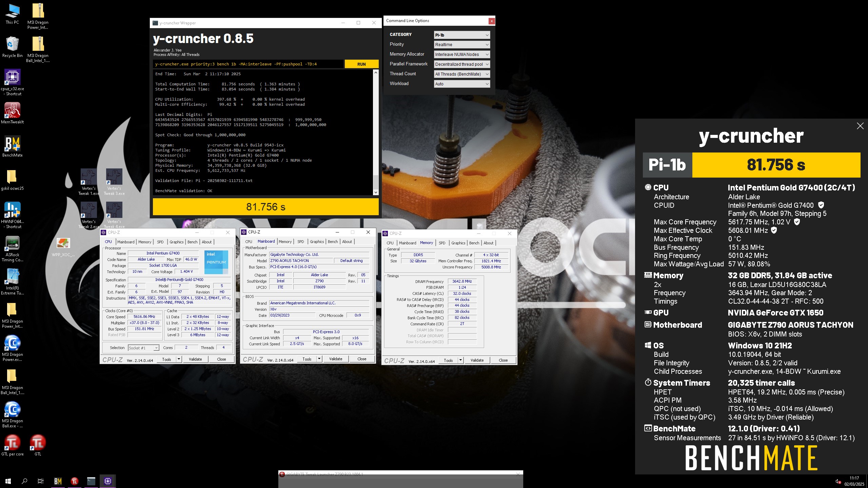Select CPU tab in middle CPU-Z window

coord(249,242)
